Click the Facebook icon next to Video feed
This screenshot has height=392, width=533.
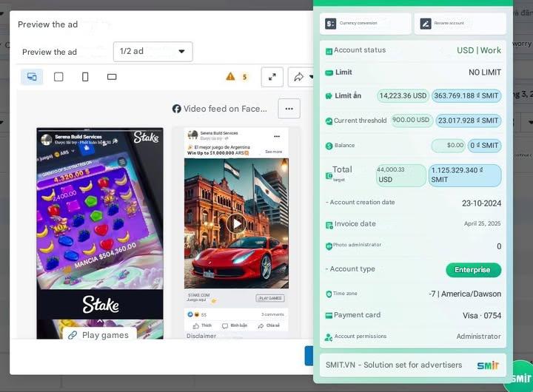[x=176, y=109]
